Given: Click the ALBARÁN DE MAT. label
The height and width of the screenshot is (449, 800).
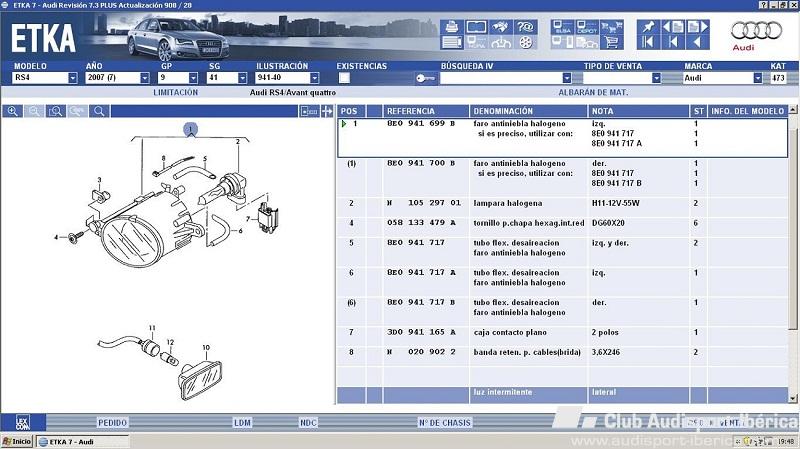Looking at the screenshot, I should click(x=593, y=92).
